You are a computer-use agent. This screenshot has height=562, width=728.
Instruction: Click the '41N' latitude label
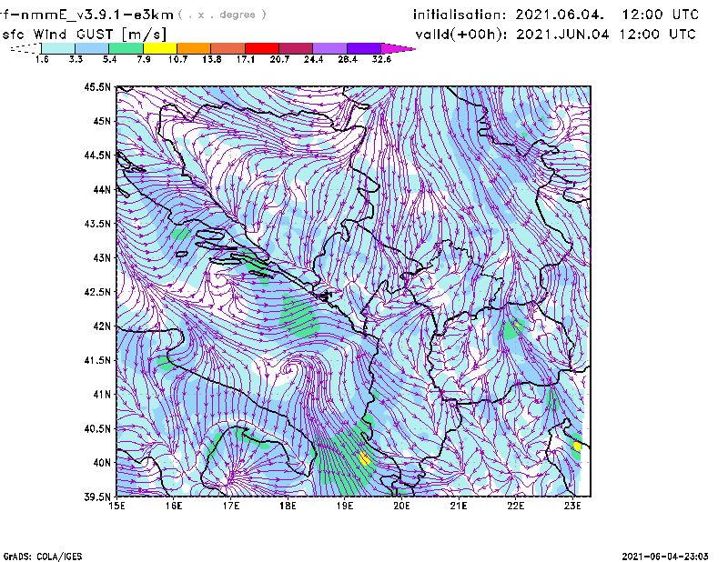pyautogui.click(x=102, y=395)
